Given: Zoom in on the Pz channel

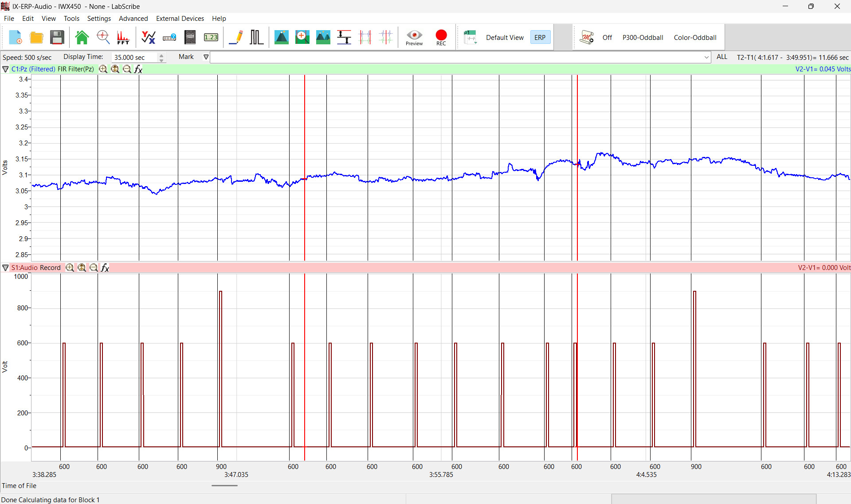Looking at the screenshot, I should 103,69.
